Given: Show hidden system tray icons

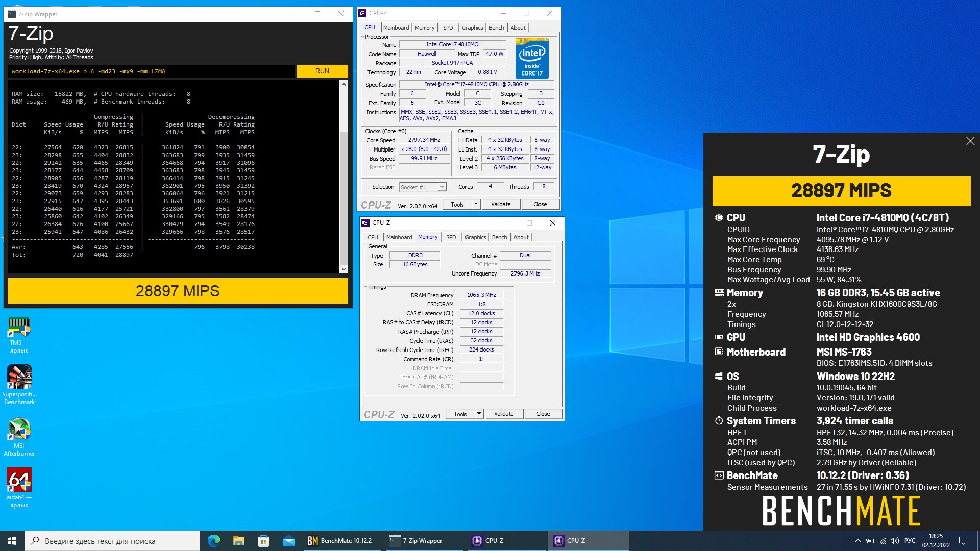Looking at the screenshot, I should (857, 541).
